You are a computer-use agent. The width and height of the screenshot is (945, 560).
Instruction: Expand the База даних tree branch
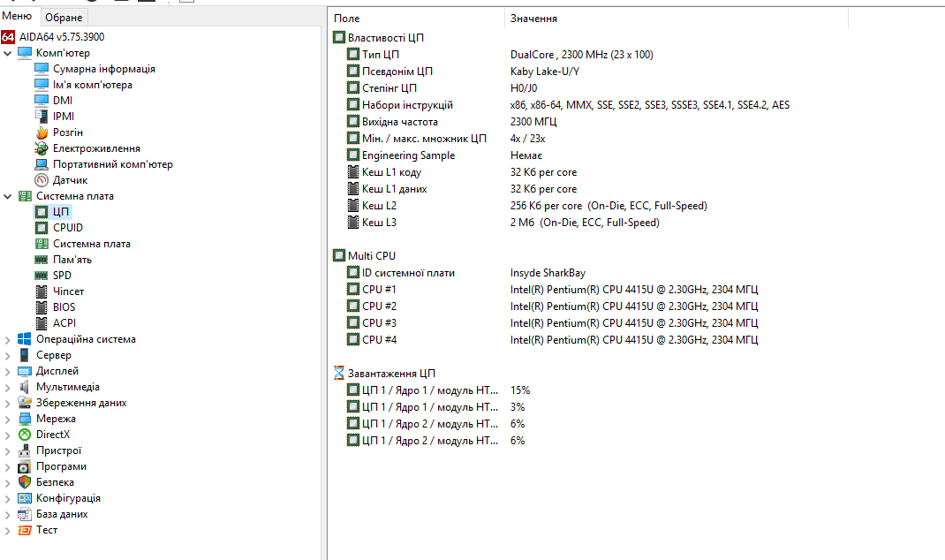(x=7, y=515)
